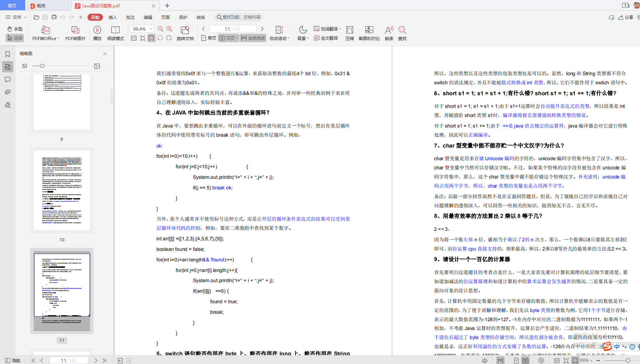
Task: Zoom in with the plus magnifier
Action: [169, 29]
